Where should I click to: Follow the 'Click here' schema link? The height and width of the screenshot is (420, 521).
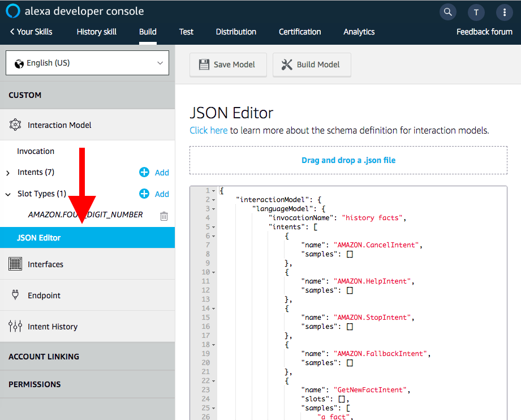(x=208, y=130)
